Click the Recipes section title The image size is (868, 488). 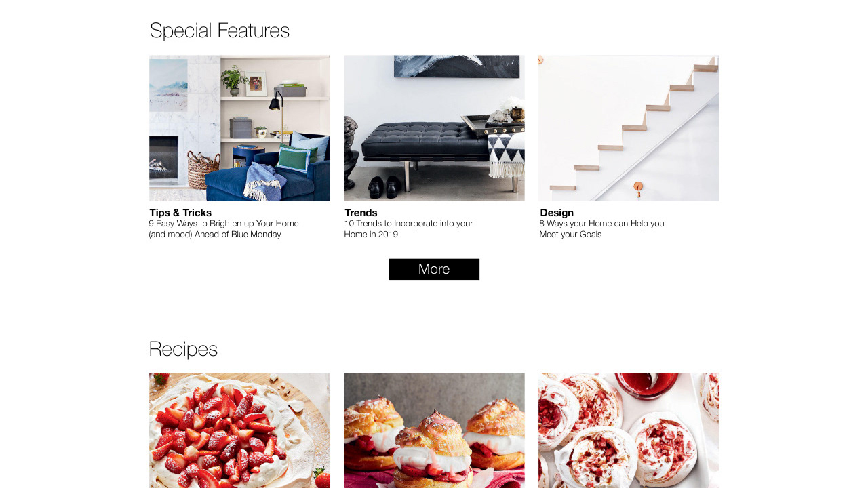click(x=183, y=349)
